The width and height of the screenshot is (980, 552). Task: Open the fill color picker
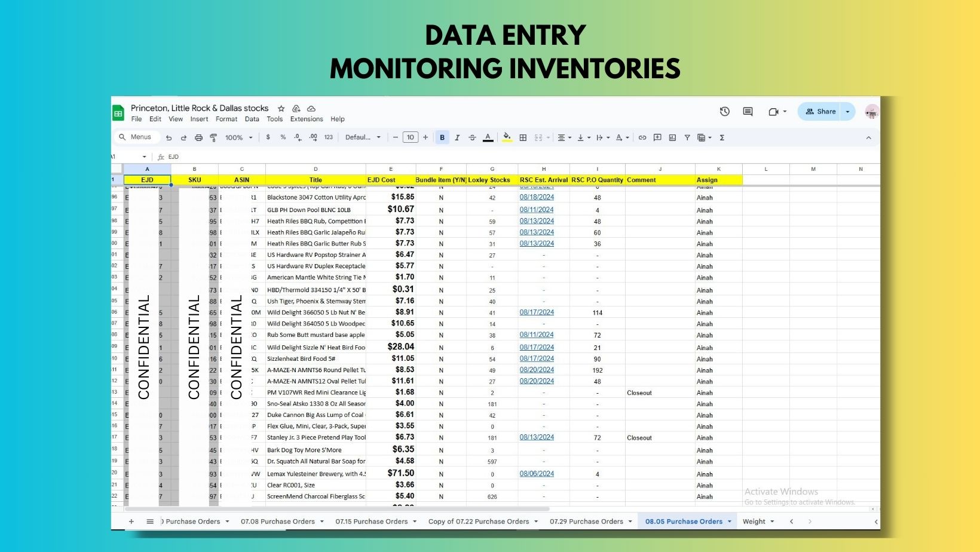507,137
